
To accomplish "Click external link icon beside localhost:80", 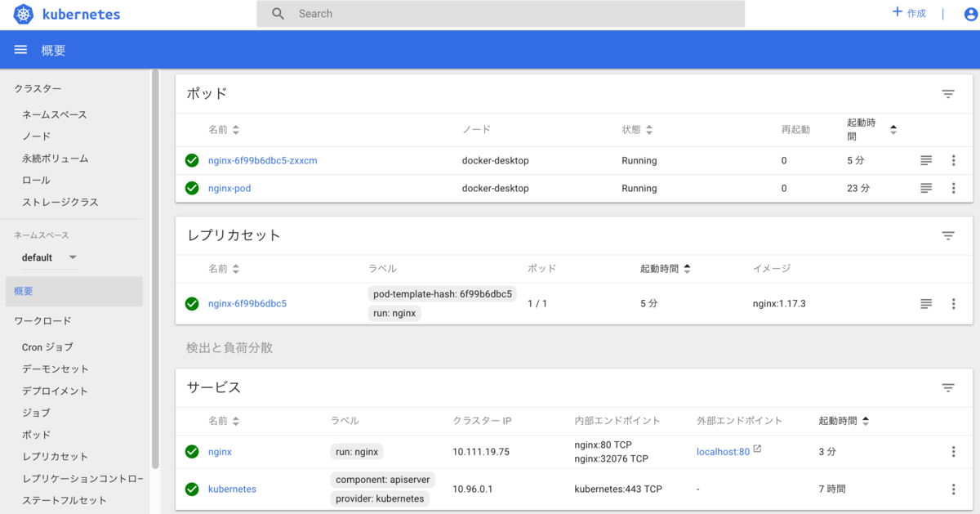I will (757, 449).
